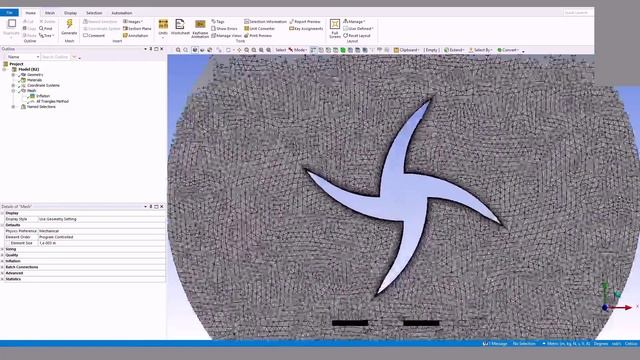The height and width of the screenshot is (360, 640).
Task: Switch to the Home ribbon tab
Action: [x=31, y=13]
